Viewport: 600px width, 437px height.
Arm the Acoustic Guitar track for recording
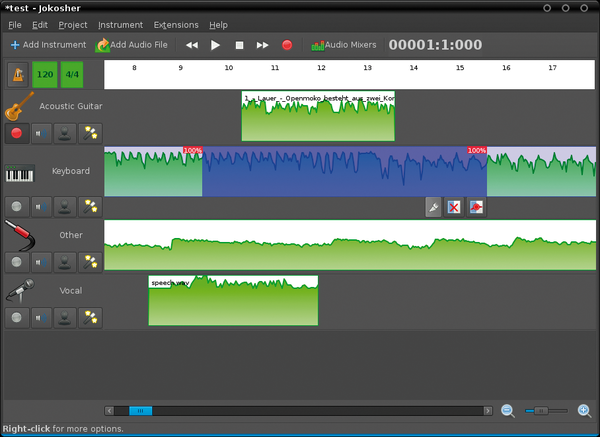(17, 132)
